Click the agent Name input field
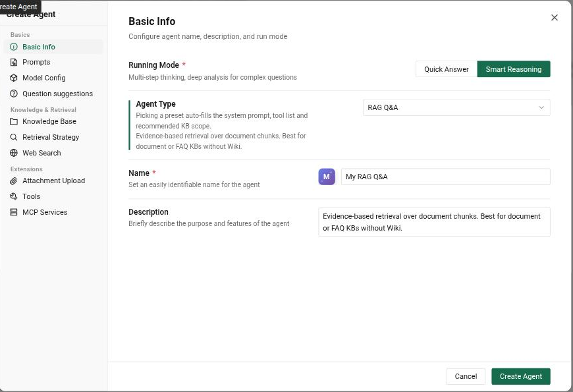The width and height of the screenshot is (573, 392). point(445,177)
